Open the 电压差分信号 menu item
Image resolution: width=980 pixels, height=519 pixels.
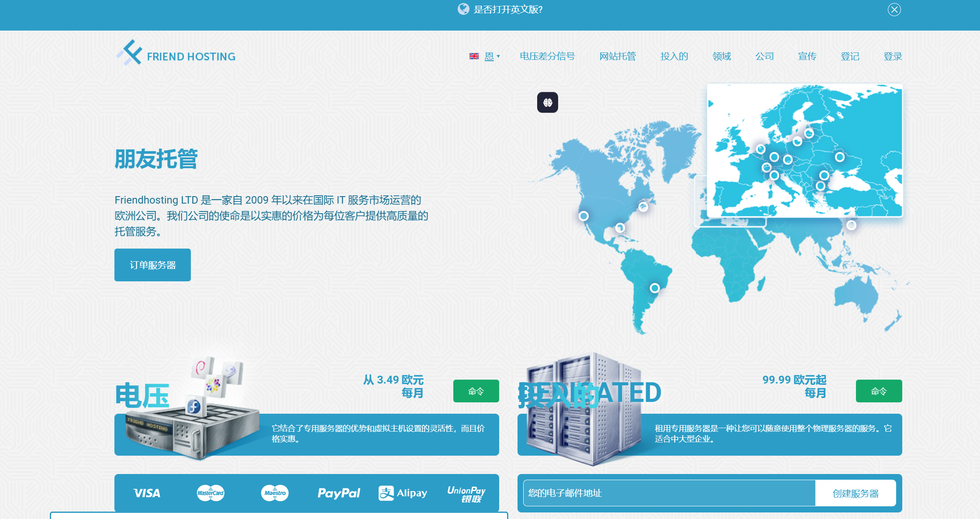(x=547, y=56)
